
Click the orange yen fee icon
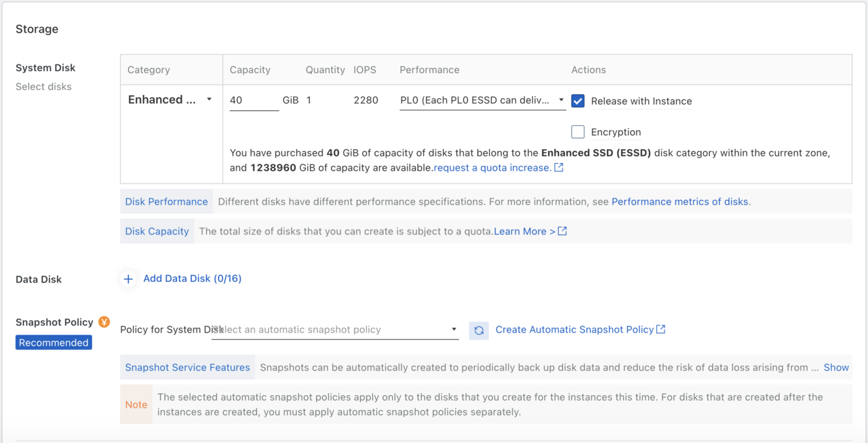[x=104, y=322]
